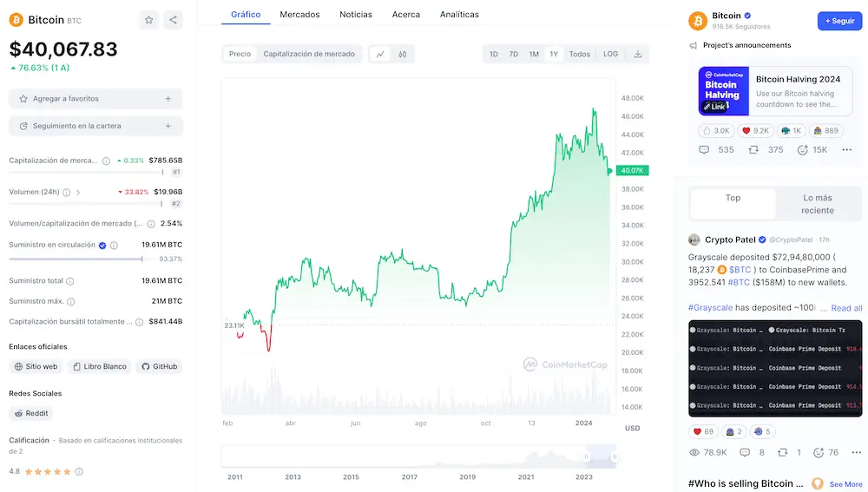
Task: Switch to candlestick chart view icon
Action: pyautogui.click(x=403, y=54)
